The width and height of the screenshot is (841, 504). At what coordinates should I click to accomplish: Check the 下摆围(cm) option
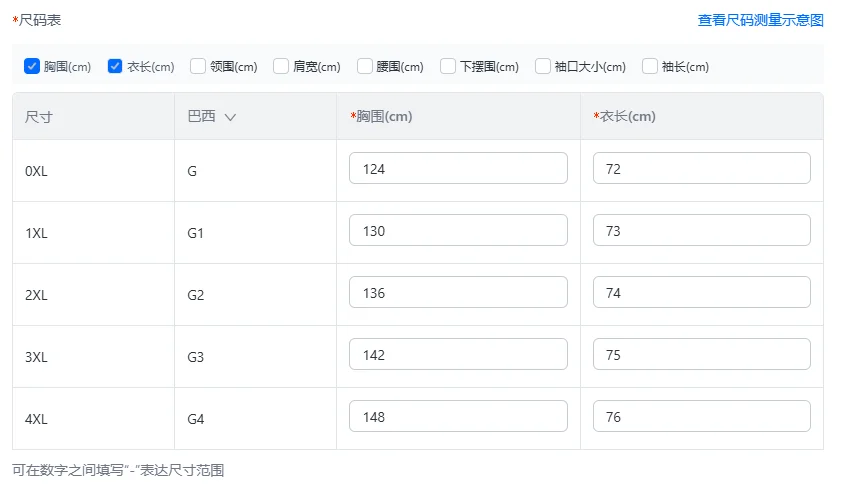(x=448, y=67)
